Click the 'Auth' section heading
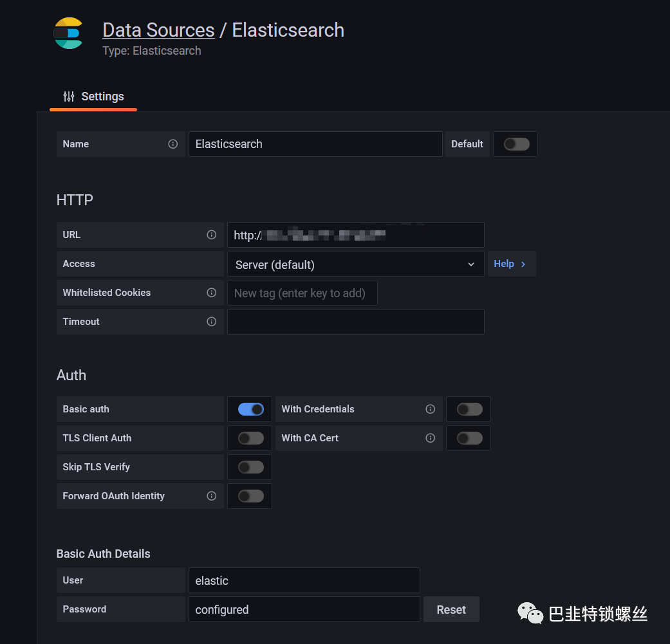Image resolution: width=670 pixels, height=644 pixels. 71,375
